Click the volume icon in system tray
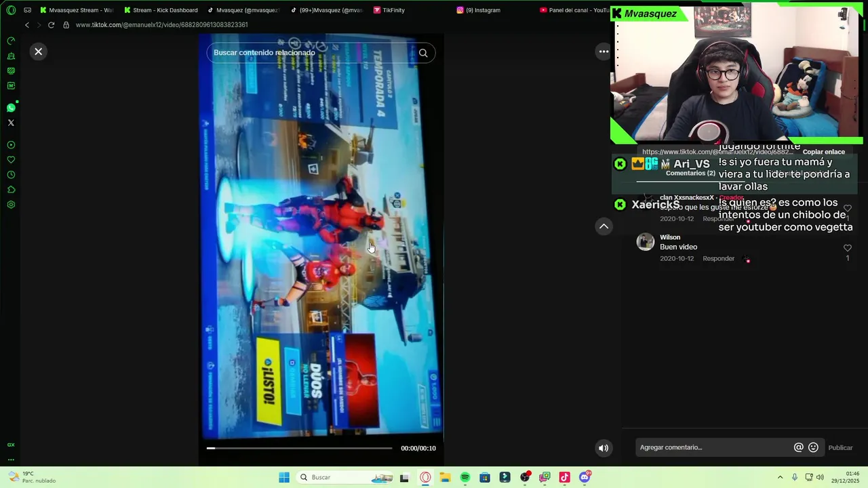The width and height of the screenshot is (868, 488). pyautogui.click(x=820, y=477)
